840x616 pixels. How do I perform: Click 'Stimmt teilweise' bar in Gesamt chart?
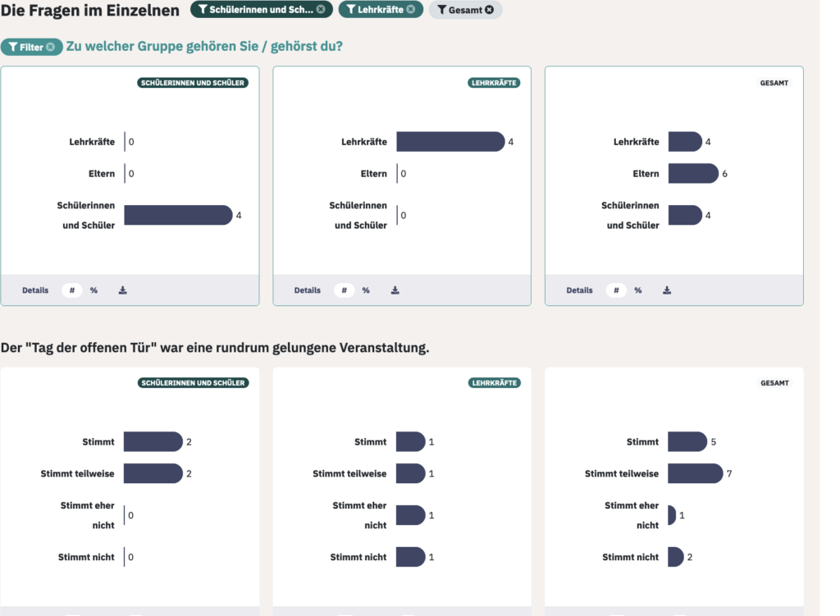pos(696,473)
